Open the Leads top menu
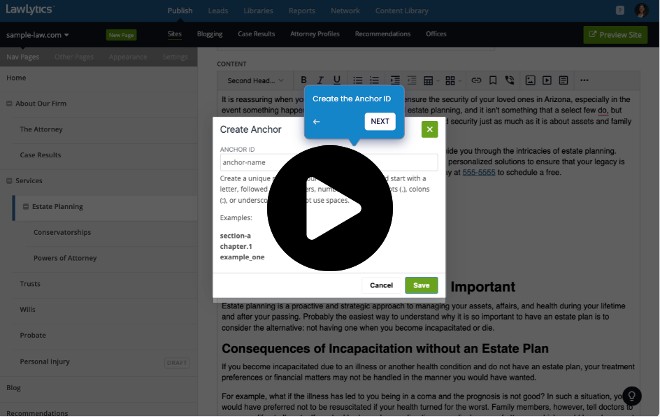Image resolution: width=660 pixels, height=417 pixels. click(x=218, y=11)
